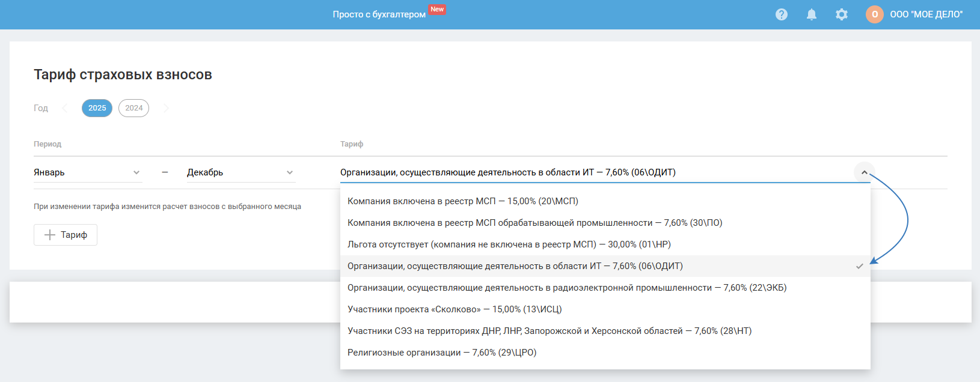Click the orange company avatar icon
The image size is (980, 382).
[x=875, y=14]
